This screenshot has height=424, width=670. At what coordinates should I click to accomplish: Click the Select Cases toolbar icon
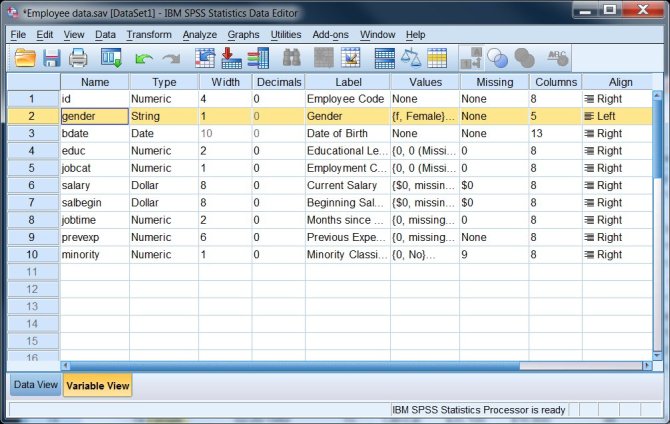(437, 58)
